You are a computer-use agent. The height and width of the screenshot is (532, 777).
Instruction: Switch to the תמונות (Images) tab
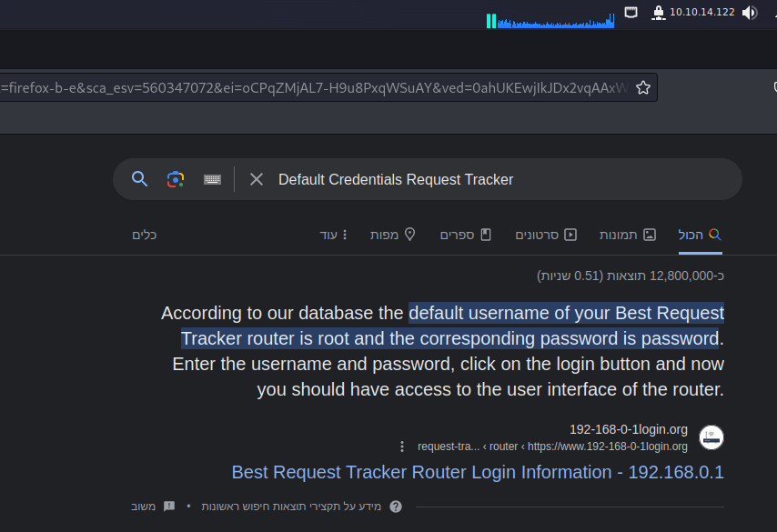pyautogui.click(x=628, y=235)
